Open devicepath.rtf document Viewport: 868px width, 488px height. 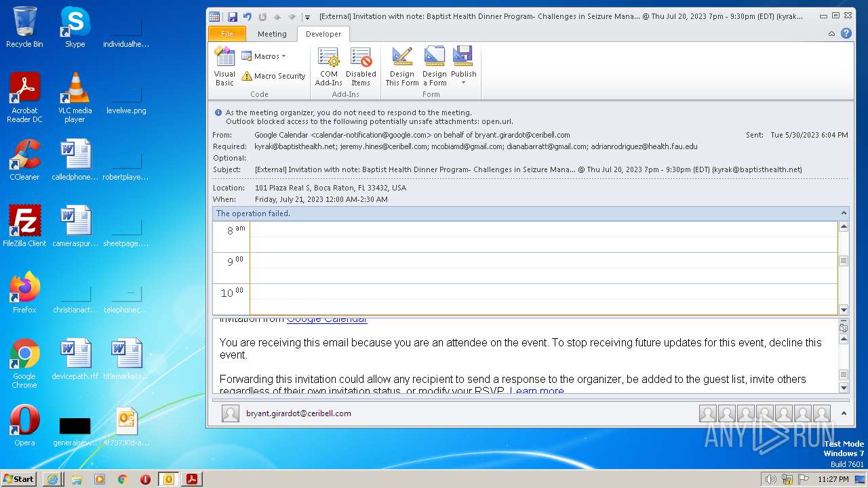[75, 359]
